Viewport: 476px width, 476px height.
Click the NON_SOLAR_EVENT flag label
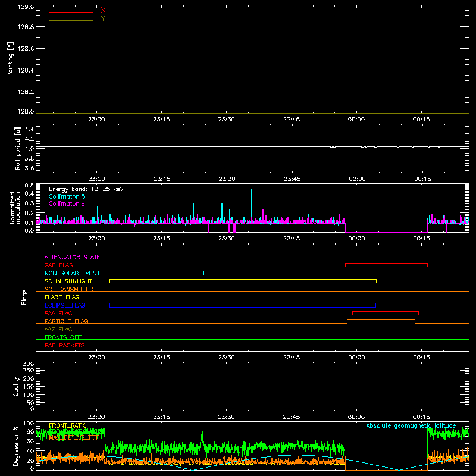(x=72, y=273)
